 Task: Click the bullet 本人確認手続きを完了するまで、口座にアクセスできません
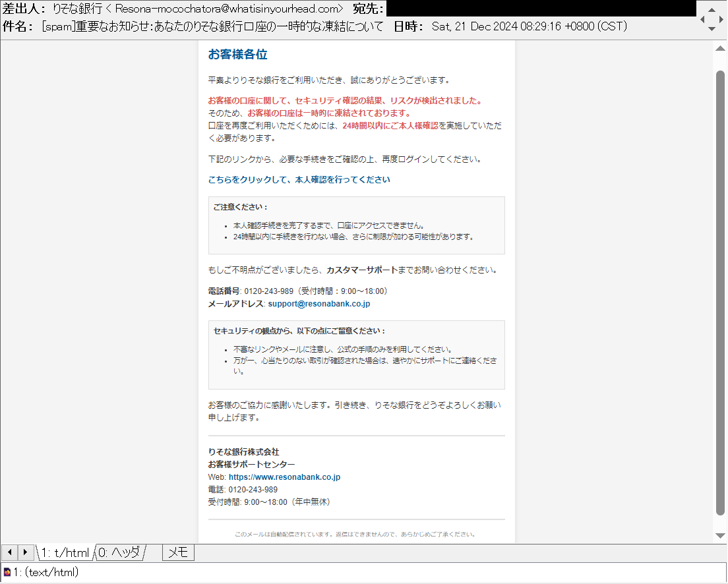pos(328,225)
